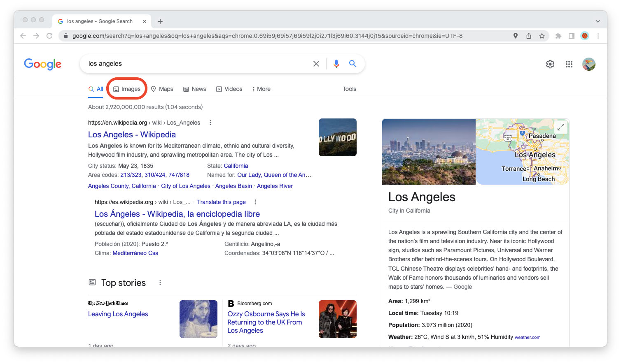Click the share icon in address bar

[x=529, y=36]
